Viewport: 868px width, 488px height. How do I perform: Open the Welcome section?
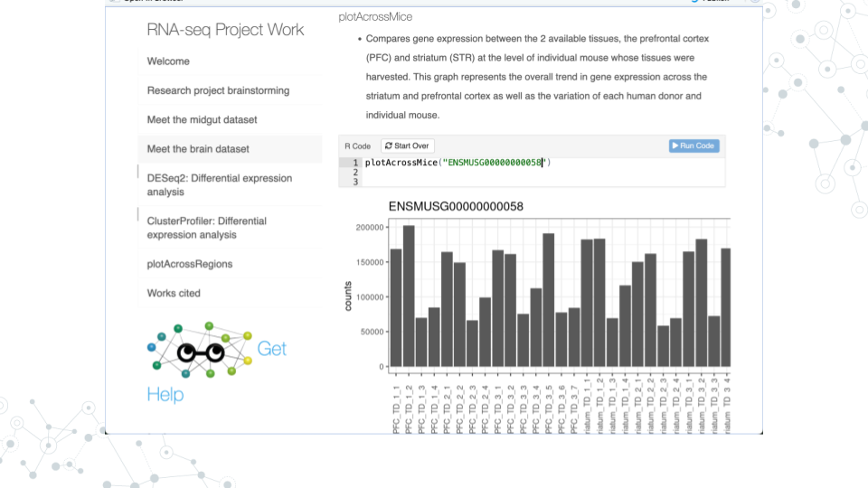[168, 61]
